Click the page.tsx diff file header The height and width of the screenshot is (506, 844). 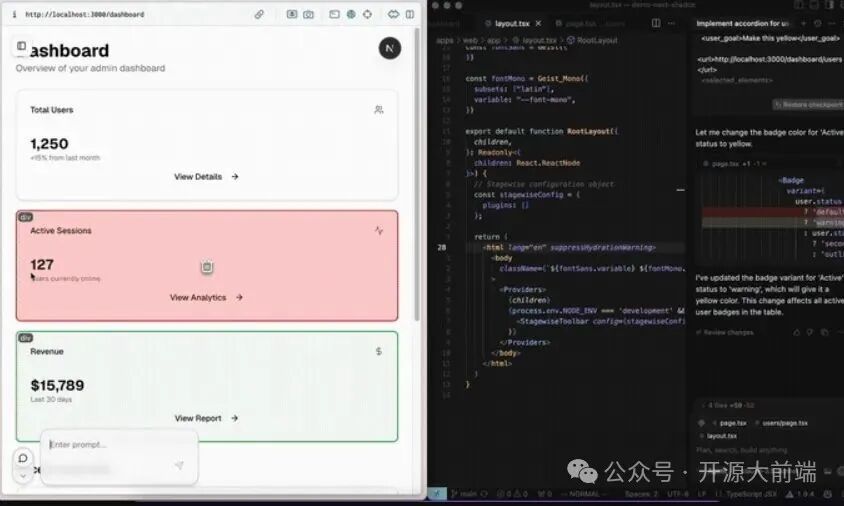coord(735,164)
